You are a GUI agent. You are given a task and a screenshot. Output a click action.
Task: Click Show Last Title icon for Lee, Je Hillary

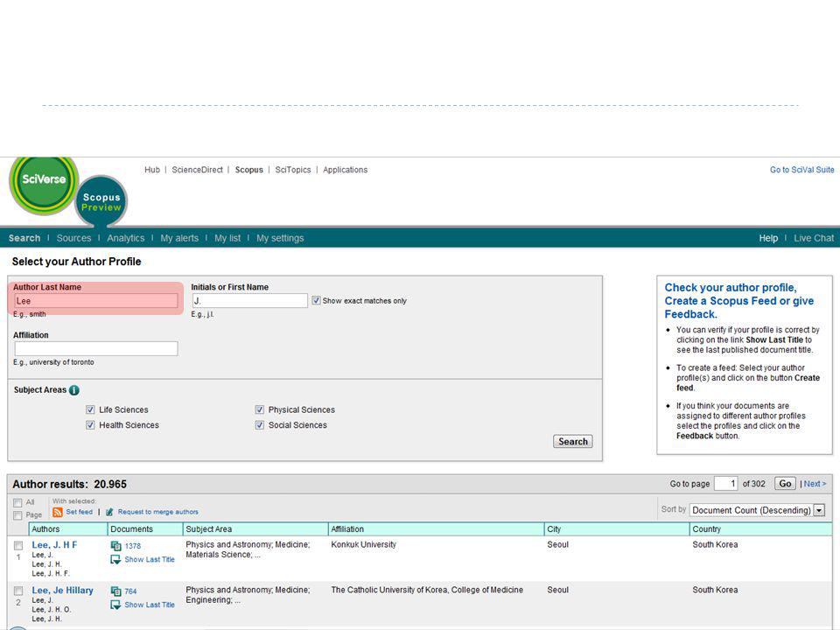[115, 605]
